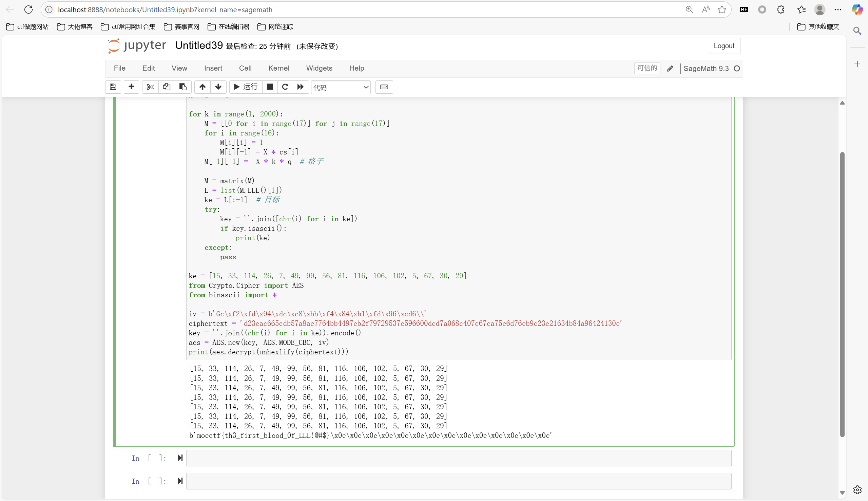Open the 网络迷踪 bookmark folder
The height and width of the screenshot is (501, 868).
point(275,27)
